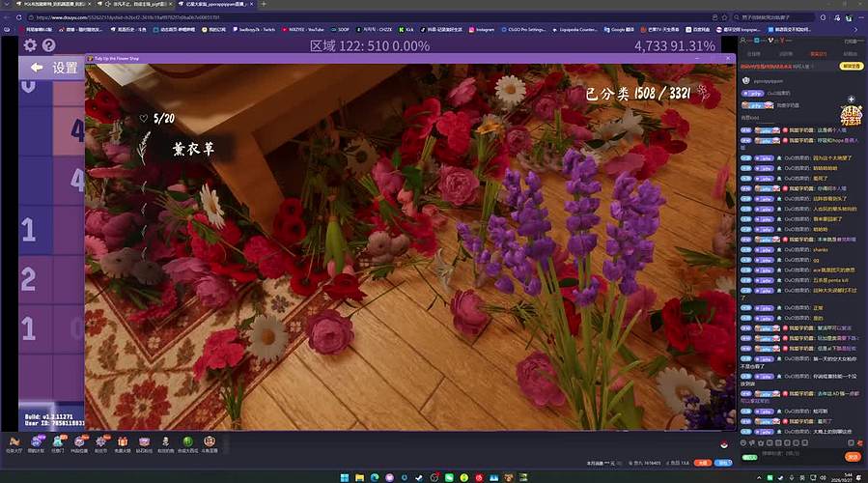Open the emoji picker in chat toolbar
The height and width of the screenshot is (483, 868).
742,442
